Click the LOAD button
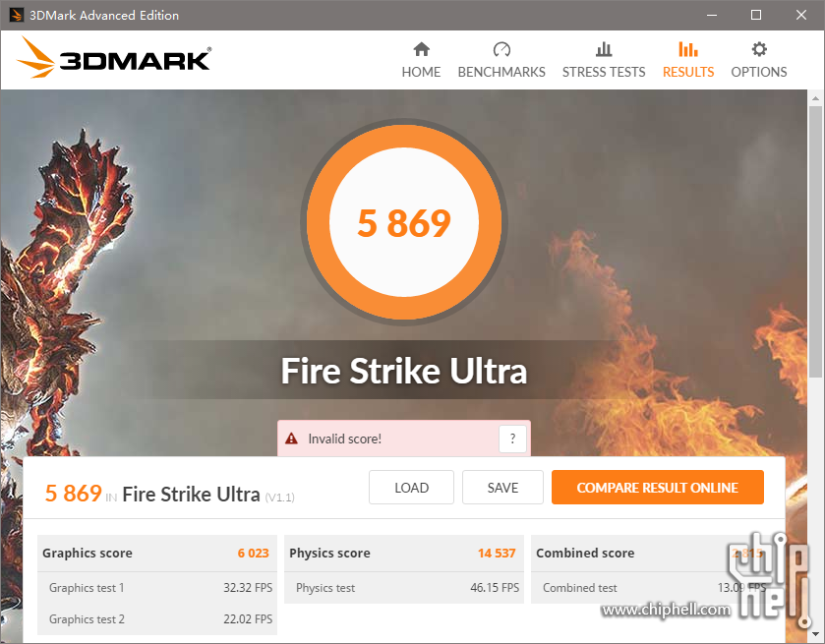The height and width of the screenshot is (644, 825). 411,488
